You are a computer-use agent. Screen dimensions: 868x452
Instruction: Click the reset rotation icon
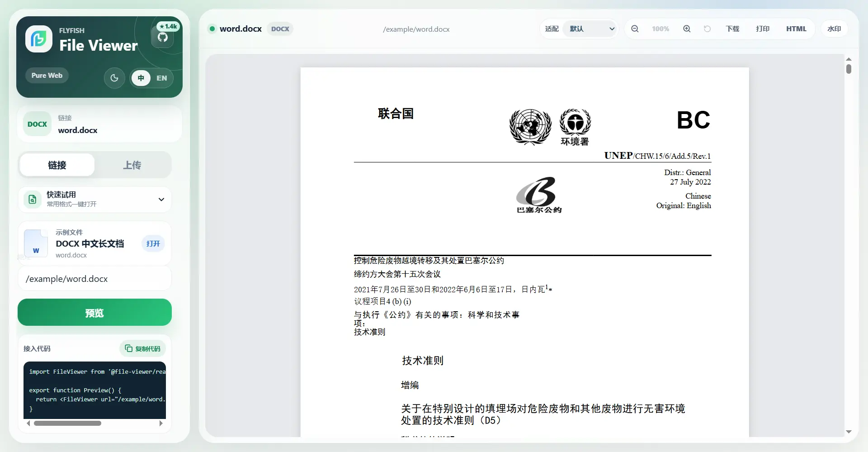pos(707,29)
